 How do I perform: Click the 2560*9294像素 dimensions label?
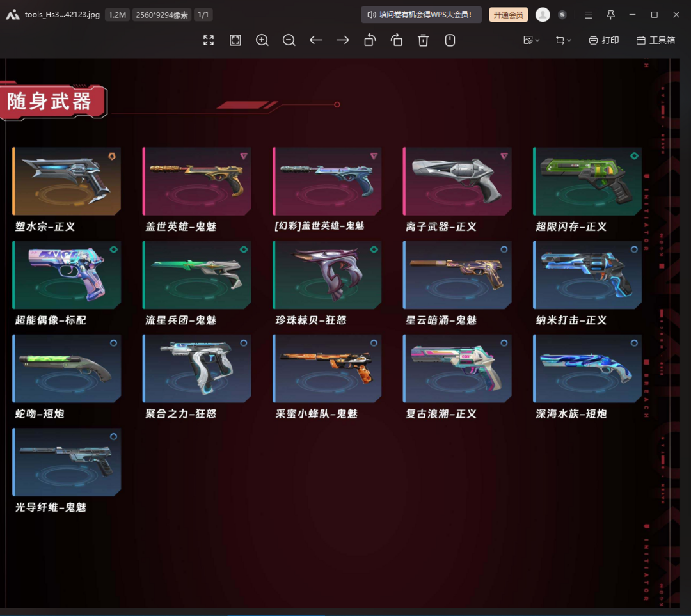pyautogui.click(x=162, y=15)
